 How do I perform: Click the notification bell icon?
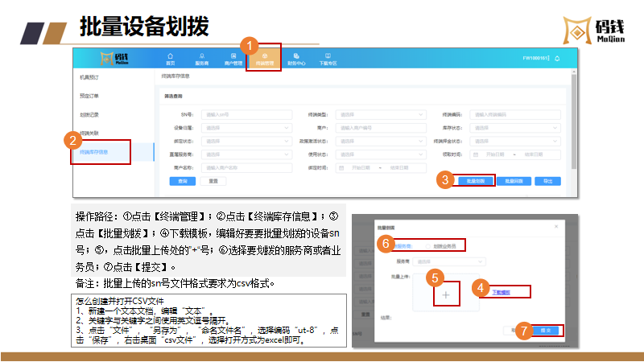557,58
